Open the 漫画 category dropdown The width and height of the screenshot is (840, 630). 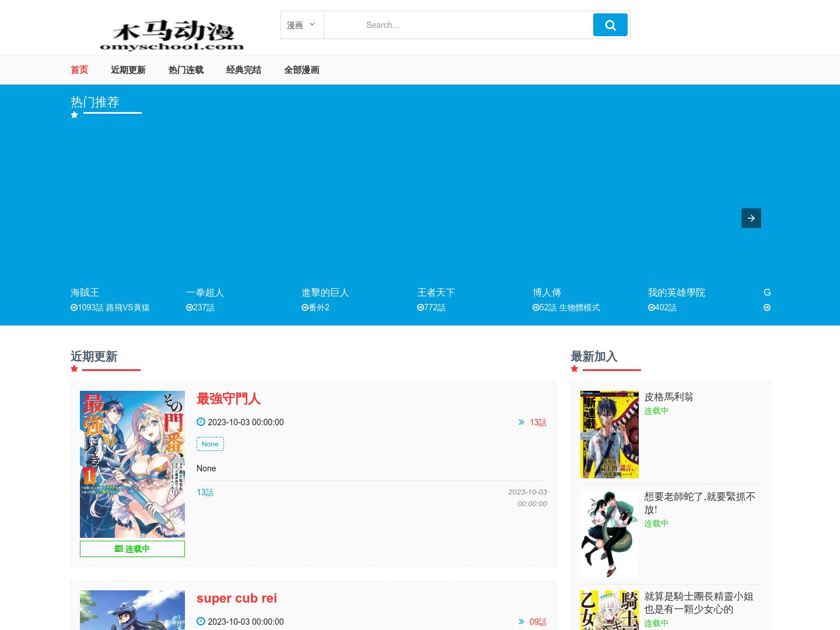(x=302, y=25)
